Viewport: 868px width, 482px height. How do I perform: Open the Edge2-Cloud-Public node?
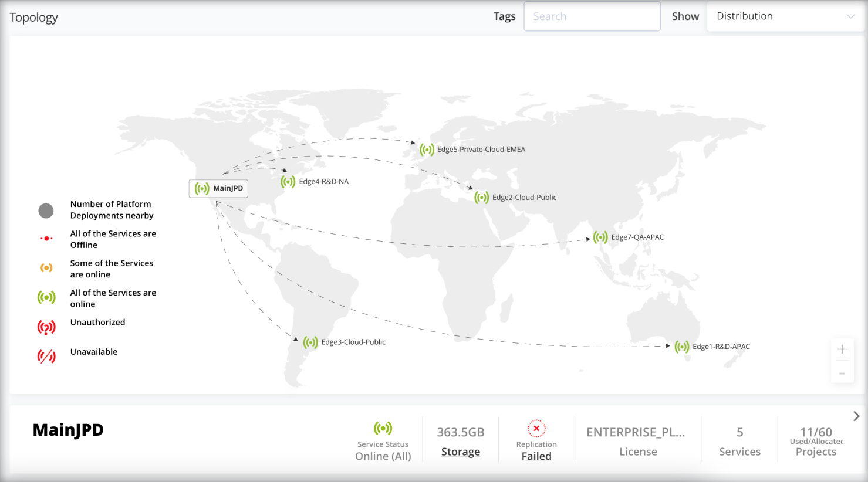481,198
